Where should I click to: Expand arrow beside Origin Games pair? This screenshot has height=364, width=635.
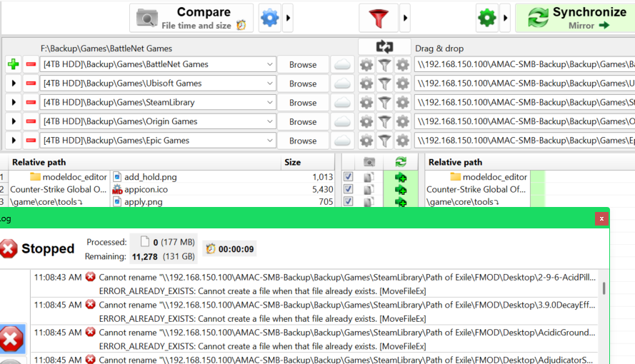pos(14,121)
